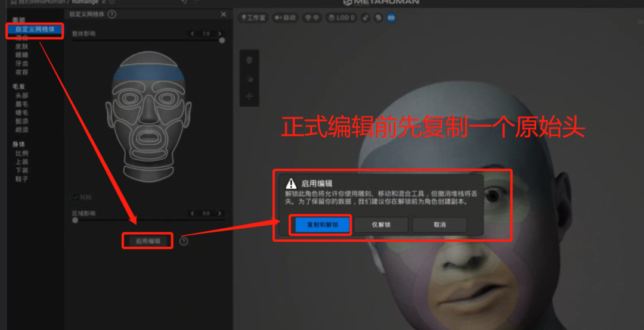Click the 整体影响 value field 1.0
Screen dimensions: 644x330
coord(206,34)
